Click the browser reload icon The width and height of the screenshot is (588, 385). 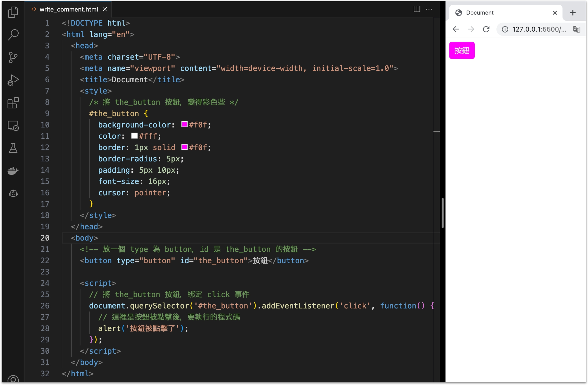pyautogui.click(x=486, y=29)
